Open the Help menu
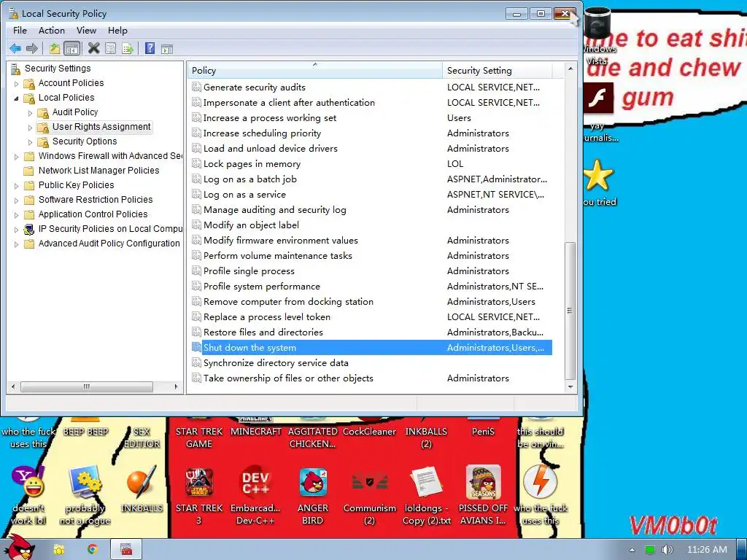The image size is (747, 560). click(x=117, y=31)
